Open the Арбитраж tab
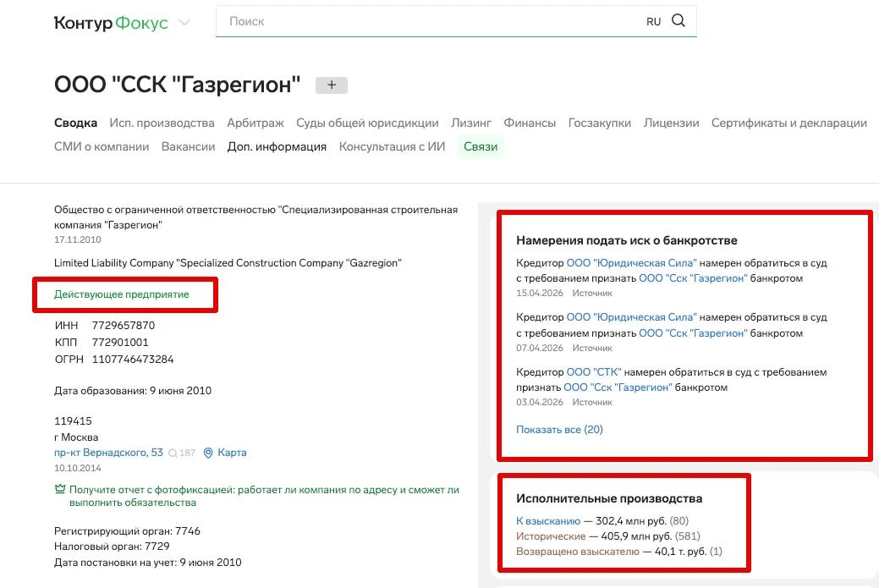The height and width of the screenshot is (588, 879). [255, 123]
